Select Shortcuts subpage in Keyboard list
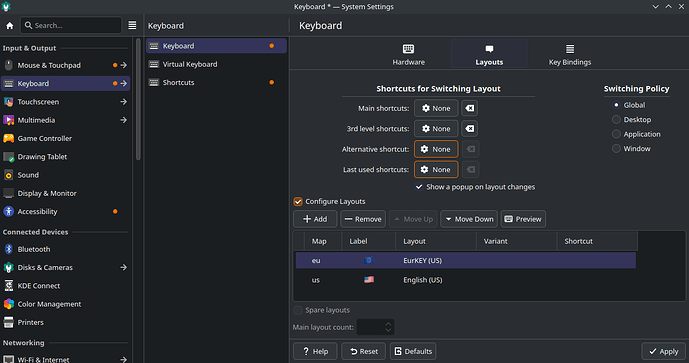The image size is (689, 363). (x=216, y=83)
